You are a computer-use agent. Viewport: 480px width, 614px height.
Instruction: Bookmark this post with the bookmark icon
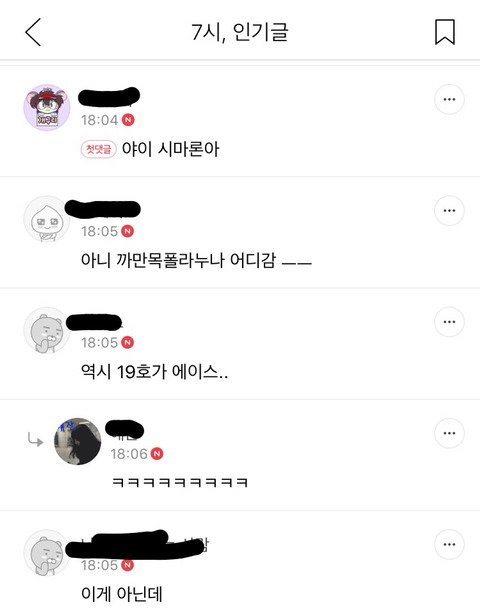[x=445, y=32]
